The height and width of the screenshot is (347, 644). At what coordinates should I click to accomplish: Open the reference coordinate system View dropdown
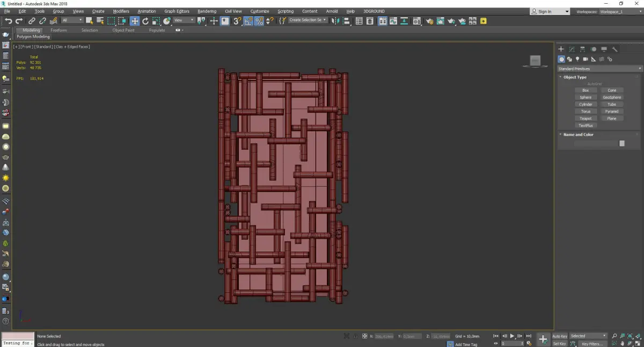tap(184, 20)
